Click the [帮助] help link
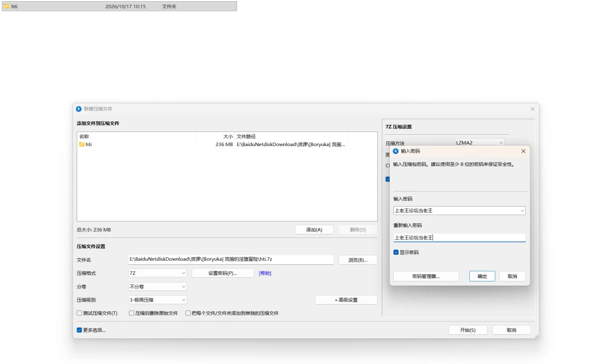The image size is (594, 364). pyautogui.click(x=265, y=274)
